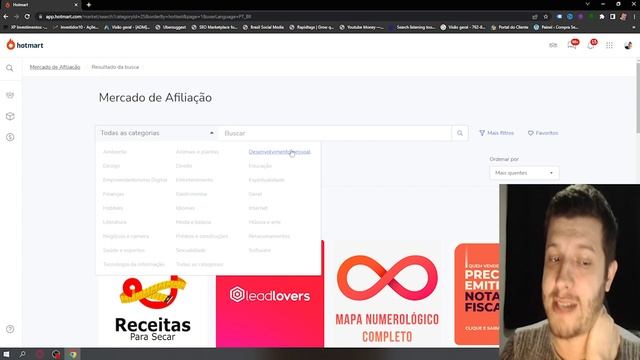
Task: Select category Empreendedorismo Digital
Action: coord(135,180)
